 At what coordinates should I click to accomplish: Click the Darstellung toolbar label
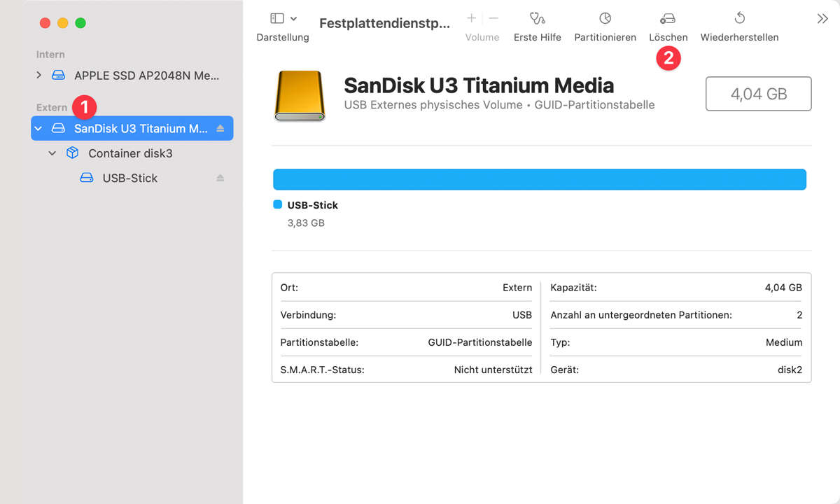point(283,37)
